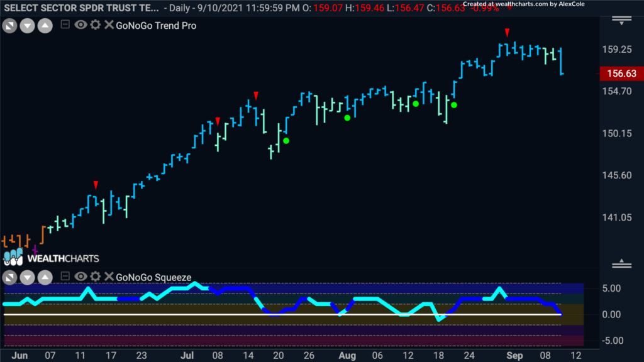The height and width of the screenshot is (362, 644).
Task: Open GoNoGo Squeeze settings gear
Action: click(96, 277)
